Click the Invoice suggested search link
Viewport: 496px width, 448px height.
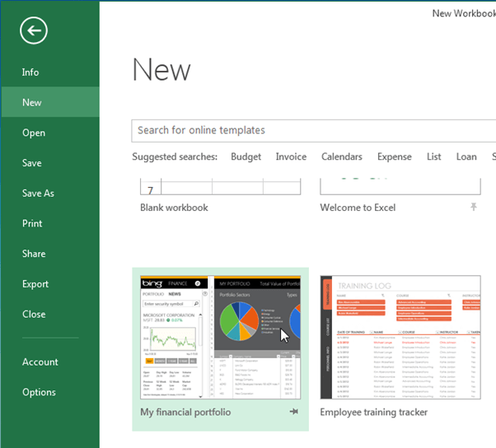coord(291,156)
